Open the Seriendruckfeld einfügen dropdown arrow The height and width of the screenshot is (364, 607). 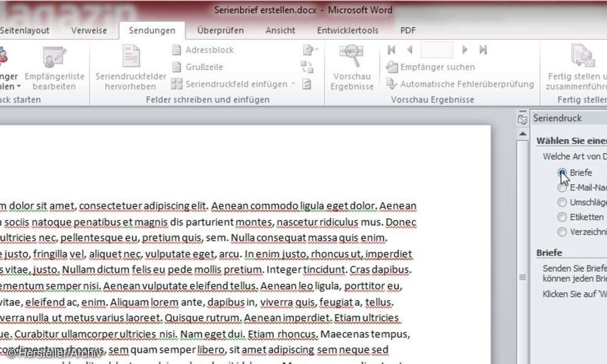[x=293, y=84]
